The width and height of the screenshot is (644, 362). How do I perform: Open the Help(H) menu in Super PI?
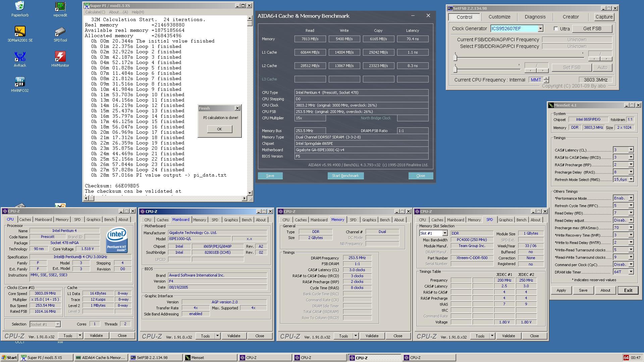coord(138,12)
